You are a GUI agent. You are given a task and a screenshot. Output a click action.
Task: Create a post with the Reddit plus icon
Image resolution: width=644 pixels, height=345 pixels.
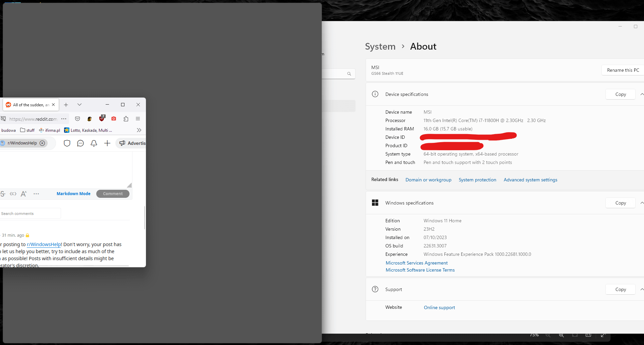coord(107,143)
